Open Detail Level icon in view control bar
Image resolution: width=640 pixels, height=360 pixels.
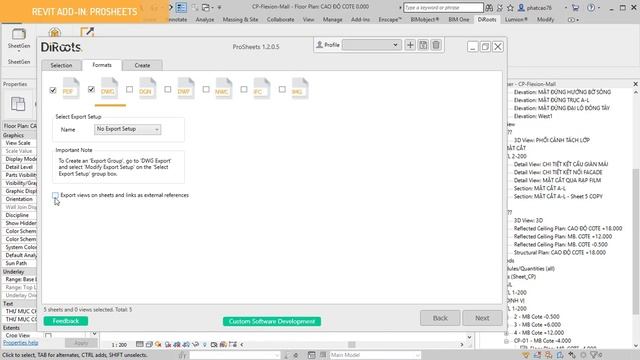tap(140, 344)
